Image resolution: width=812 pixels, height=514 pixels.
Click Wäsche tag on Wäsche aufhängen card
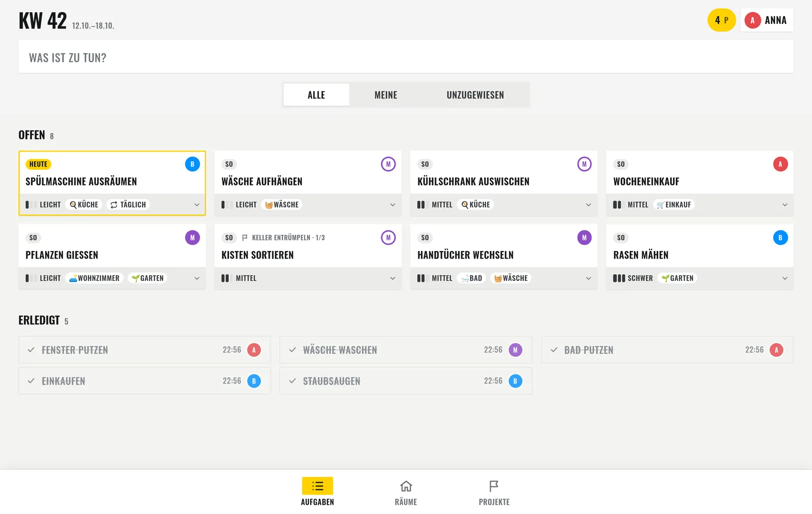(282, 205)
